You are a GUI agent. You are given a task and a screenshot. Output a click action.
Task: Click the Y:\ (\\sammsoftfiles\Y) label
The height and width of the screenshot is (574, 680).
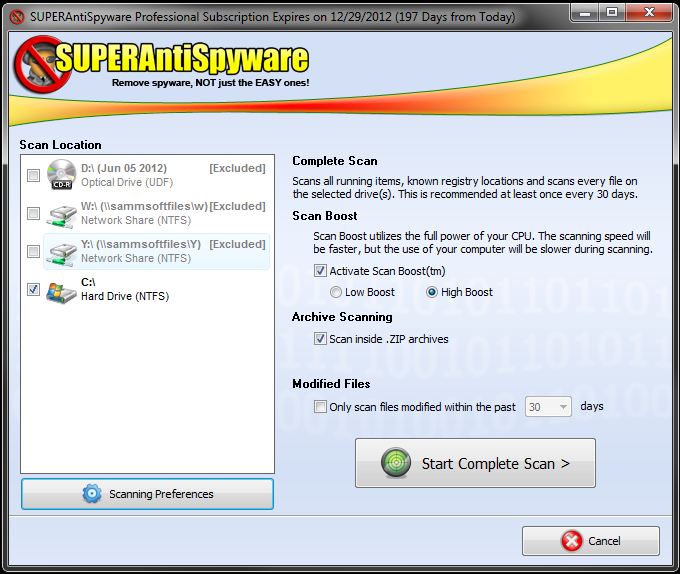click(141, 245)
